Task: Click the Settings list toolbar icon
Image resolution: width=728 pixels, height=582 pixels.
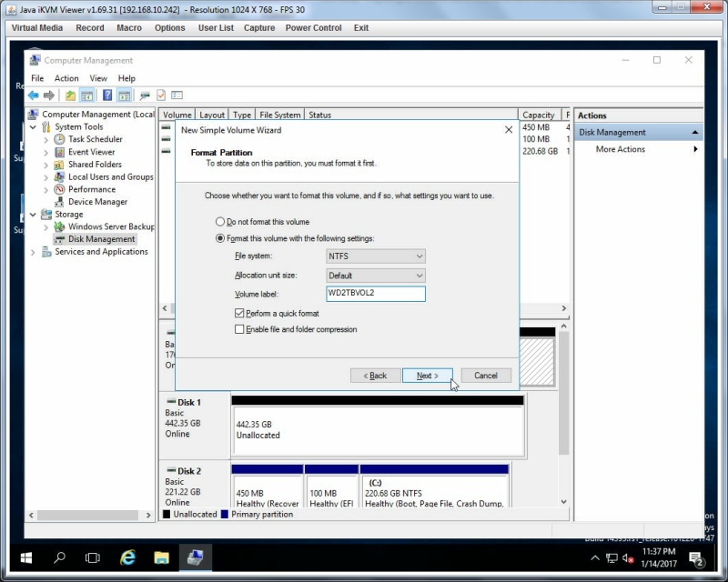Action: [177, 95]
